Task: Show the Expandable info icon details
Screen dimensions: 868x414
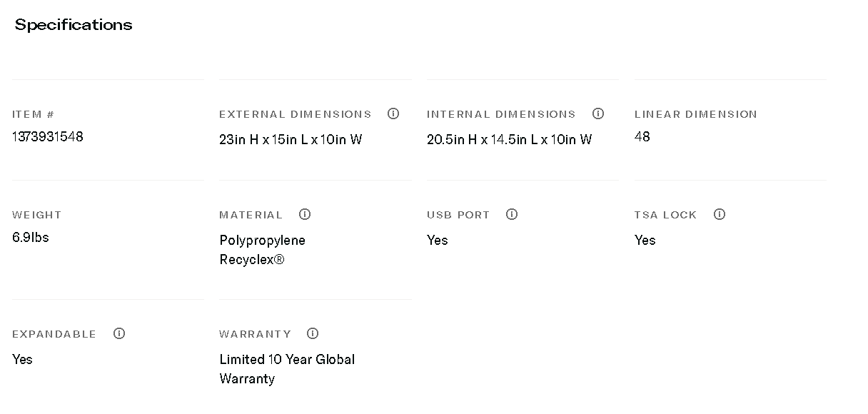Action: 119,333
